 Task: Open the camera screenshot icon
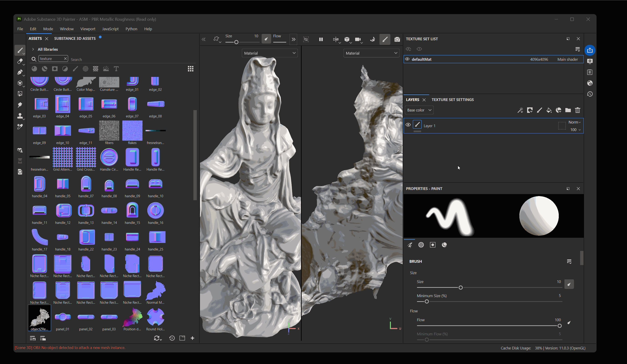click(397, 39)
